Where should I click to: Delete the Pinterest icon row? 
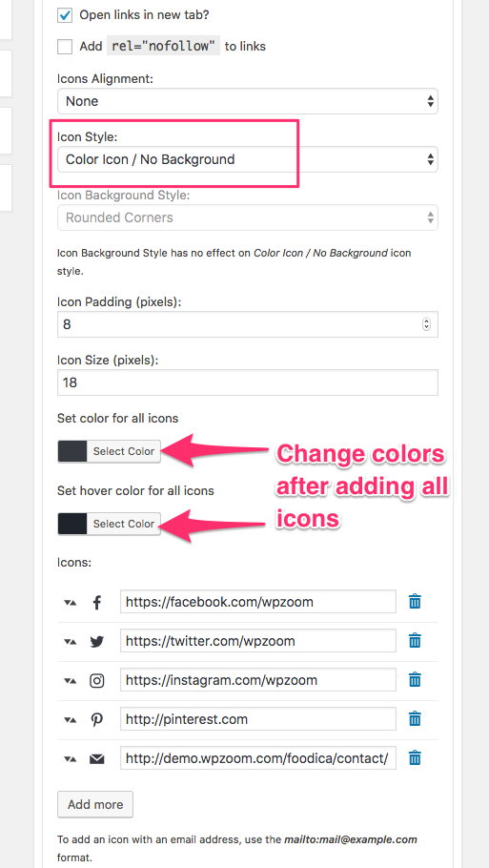pyautogui.click(x=415, y=719)
